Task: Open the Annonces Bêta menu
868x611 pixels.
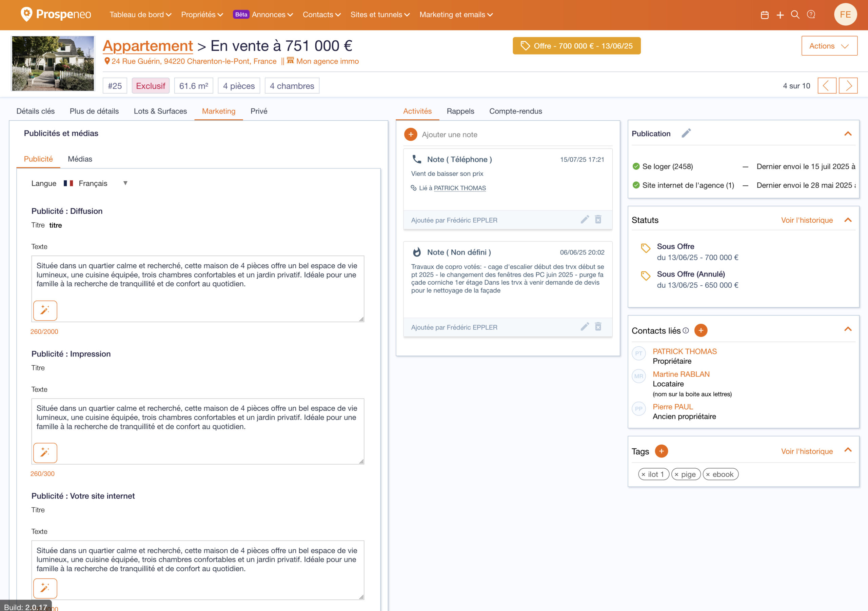Action: 263,15
